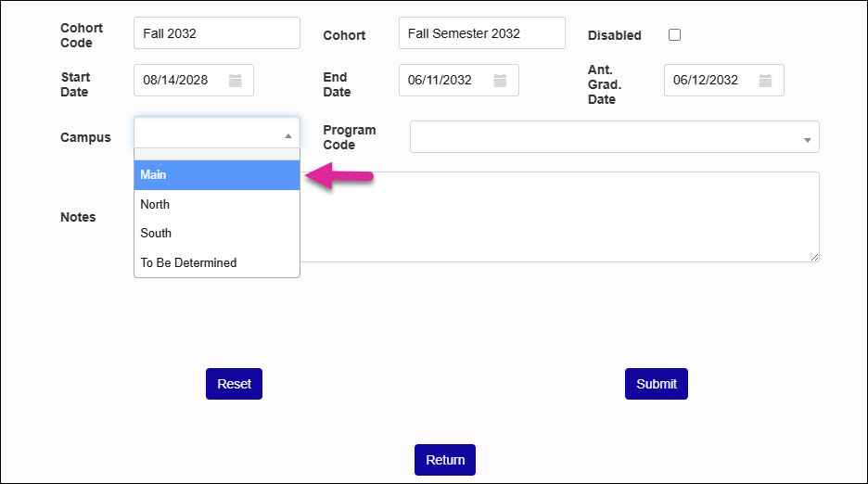Collapse the Campus dropdown arrow

point(287,135)
